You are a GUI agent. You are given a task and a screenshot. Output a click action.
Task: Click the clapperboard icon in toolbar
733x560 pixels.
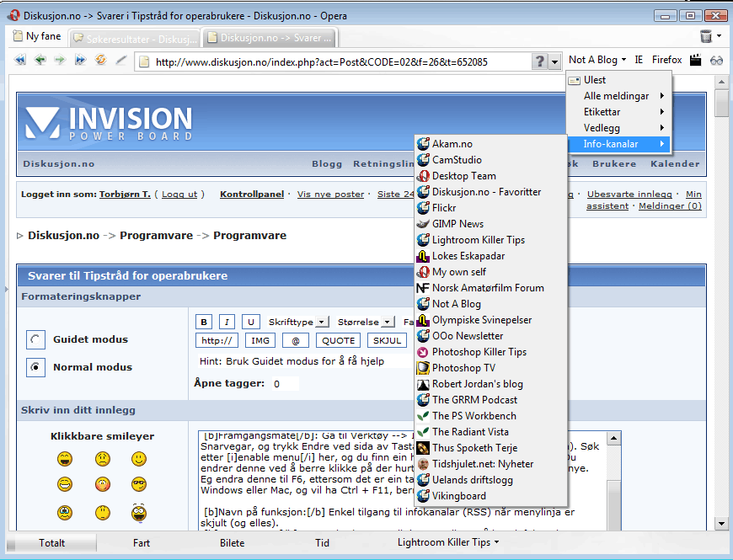(696, 60)
